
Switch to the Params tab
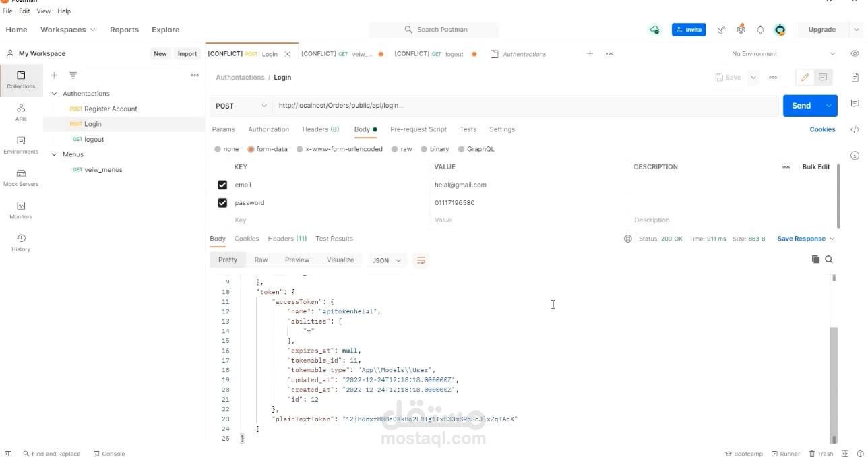(223, 129)
